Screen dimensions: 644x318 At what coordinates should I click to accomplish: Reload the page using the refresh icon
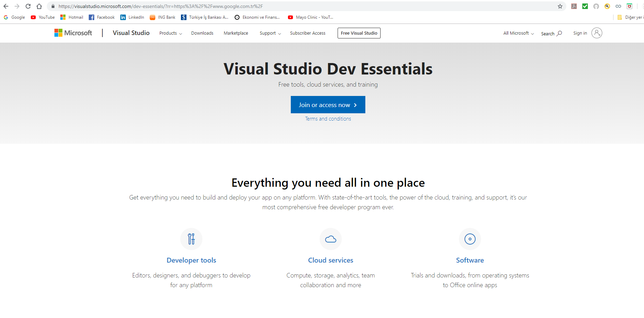pyautogui.click(x=28, y=6)
